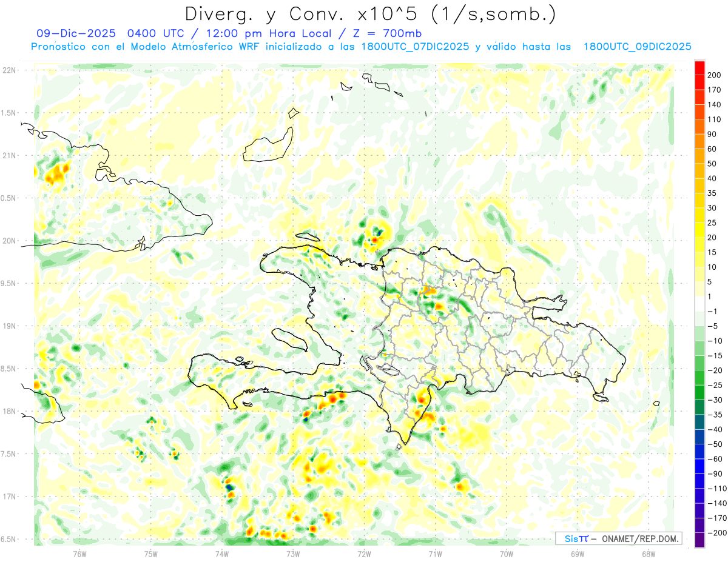Click the red swatch at colorbar top
The width and height of the screenshot is (728, 562).
click(x=699, y=68)
